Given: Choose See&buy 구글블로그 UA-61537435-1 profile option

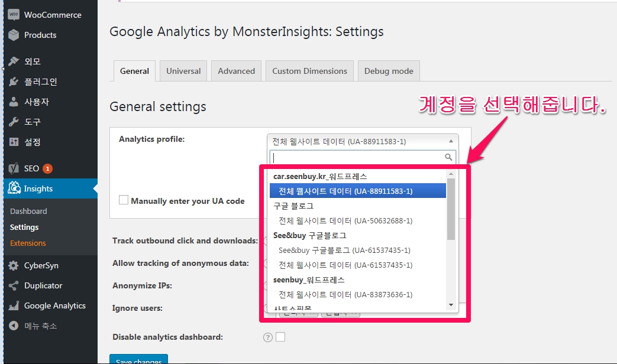Looking at the screenshot, I should coord(344,250).
